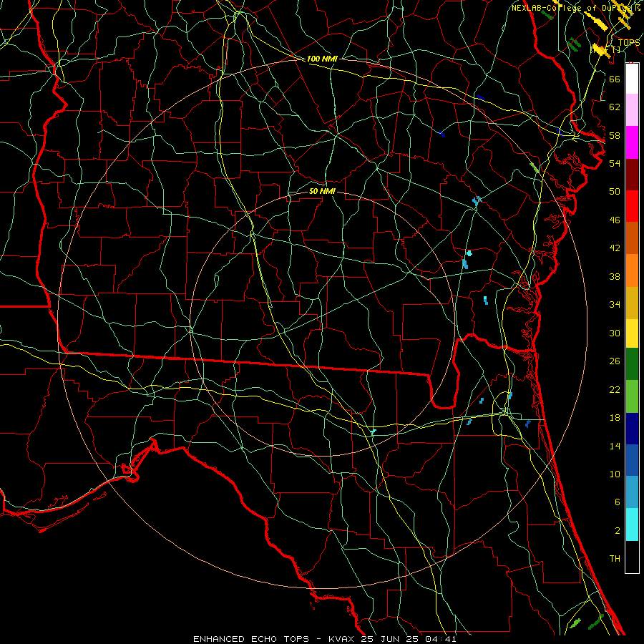
Task: Click the 'TH' legend label
Action: (615, 559)
